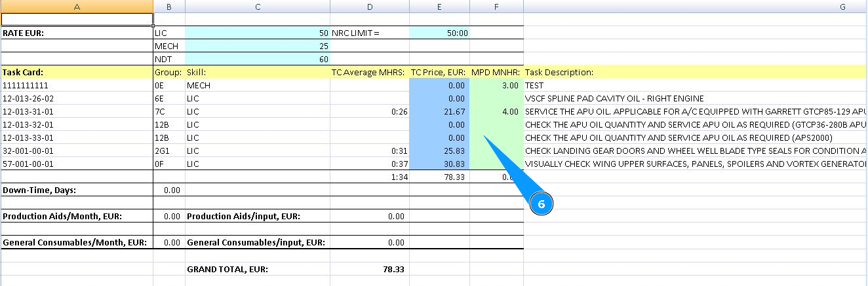Select MPD MNHR value 4.00

tap(496, 111)
